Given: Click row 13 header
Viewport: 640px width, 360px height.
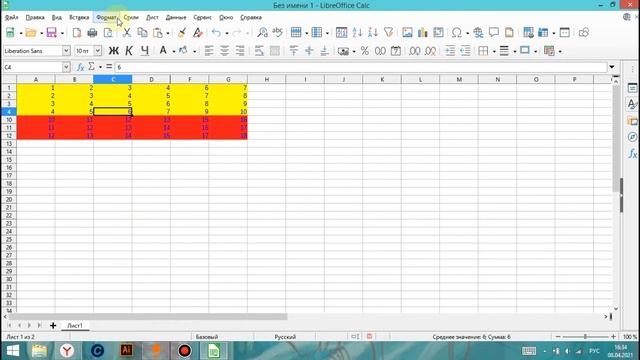Looking at the screenshot, I should pos(9,144).
